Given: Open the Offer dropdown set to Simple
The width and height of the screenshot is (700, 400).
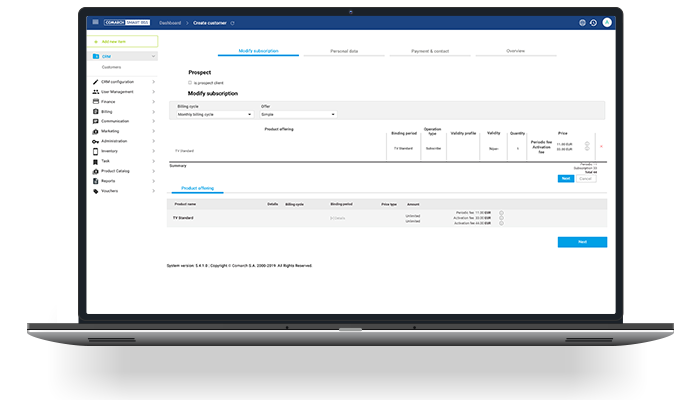Looking at the screenshot, I should [298, 114].
